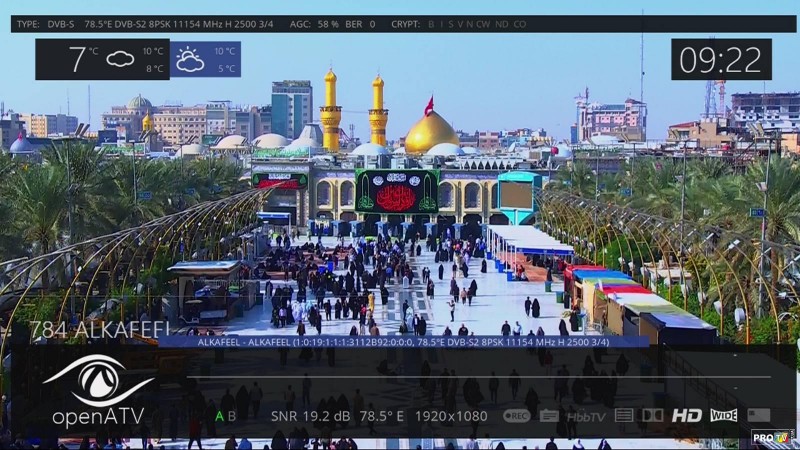This screenshot has height=450, width=800.
Task: Click the 784 ALKAFEEL channel name
Action: [100, 329]
